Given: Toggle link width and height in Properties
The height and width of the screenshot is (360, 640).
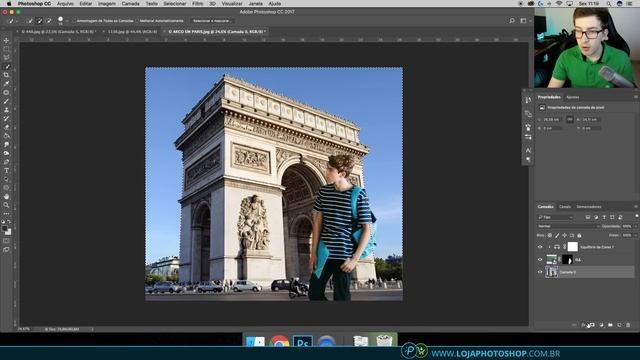Looking at the screenshot, I should tap(570, 120).
